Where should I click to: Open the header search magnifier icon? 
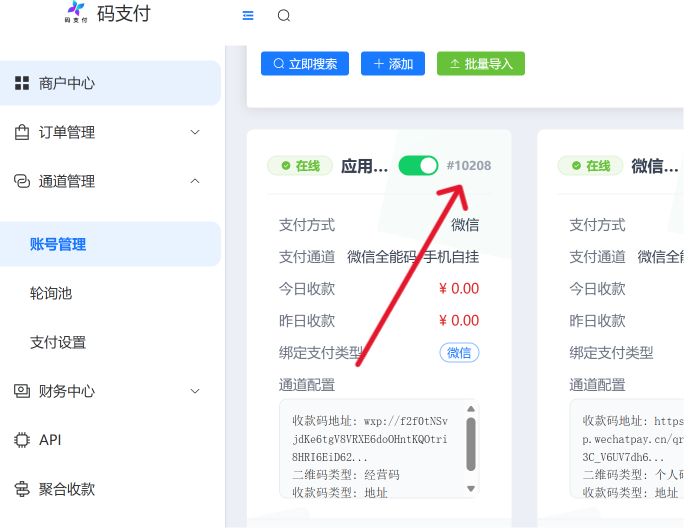pyautogui.click(x=284, y=16)
